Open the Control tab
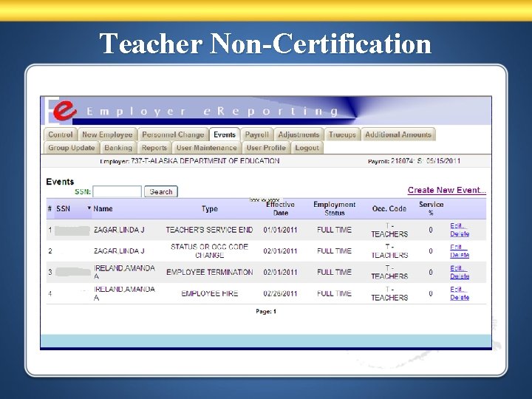The width and height of the screenshot is (532, 399). coord(61,134)
